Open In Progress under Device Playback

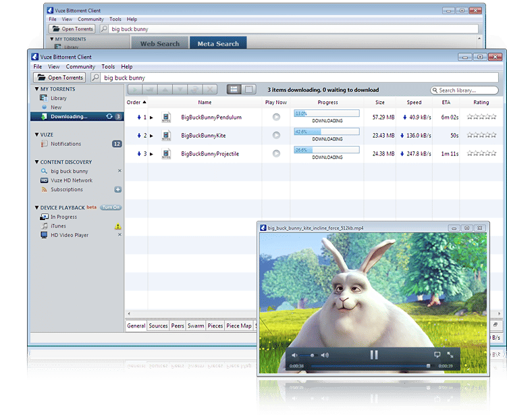pos(63,217)
